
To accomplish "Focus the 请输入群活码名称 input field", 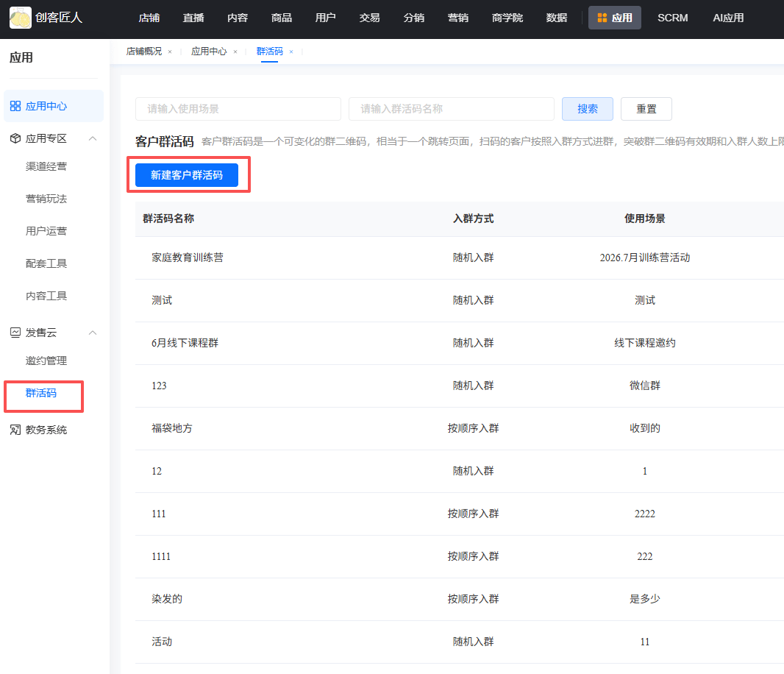I will point(452,109).
